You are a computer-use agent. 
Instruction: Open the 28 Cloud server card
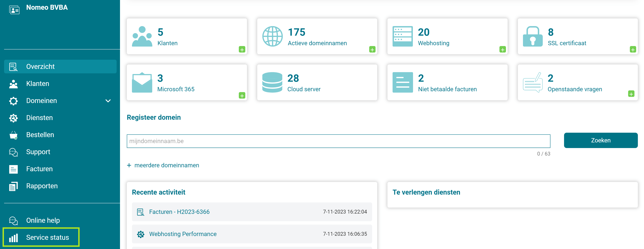click(317, 82)
